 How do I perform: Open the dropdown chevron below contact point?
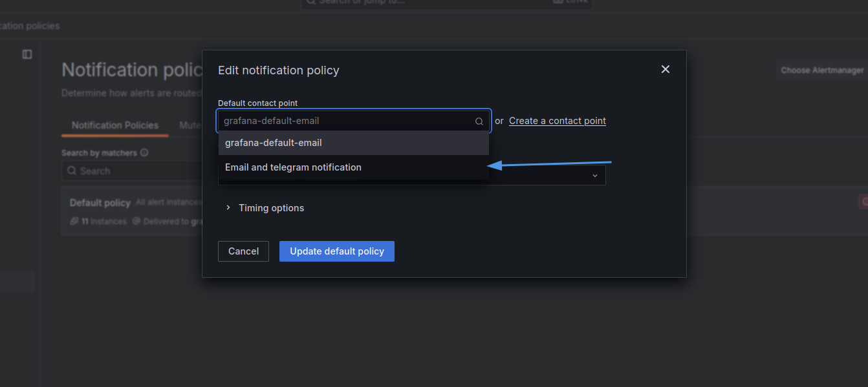[x=595, y=176]
